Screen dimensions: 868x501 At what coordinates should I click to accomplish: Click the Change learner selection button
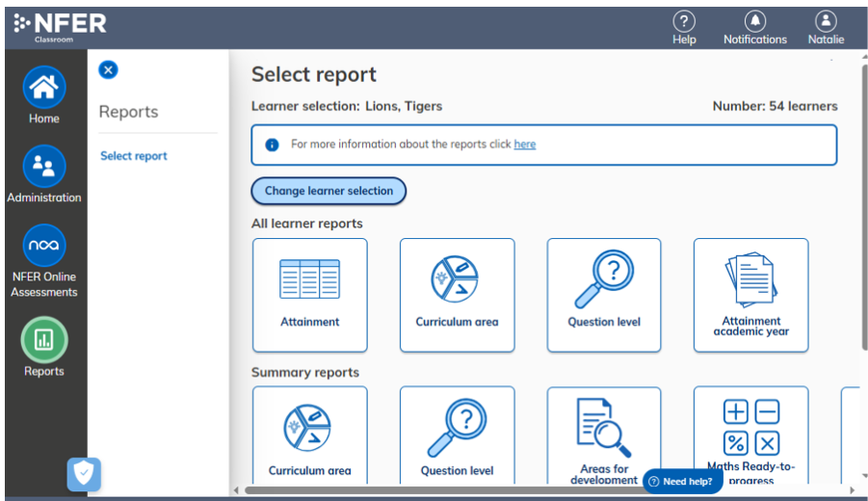pyautogui.click(x=329, y=191)
